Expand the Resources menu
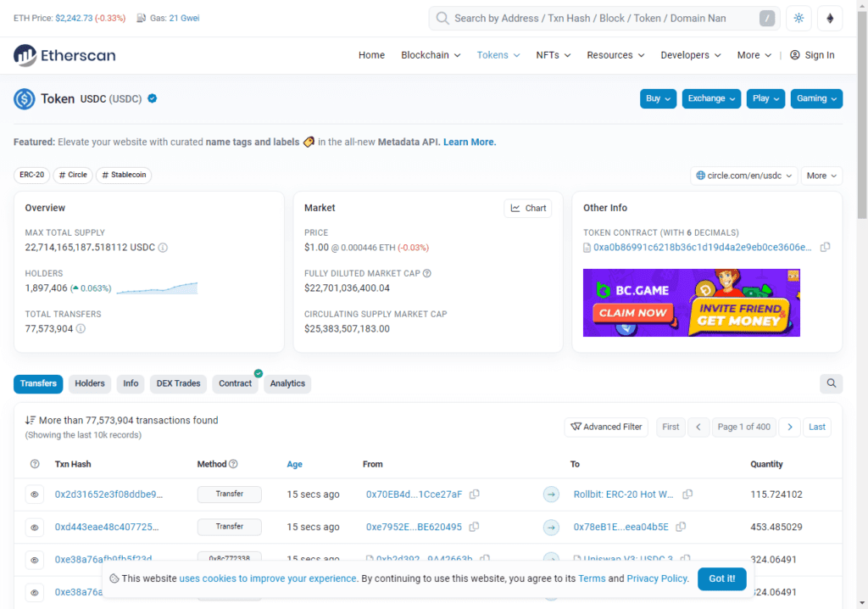Image resolution: width=868 pixels, height=609 pixels. pos(615,55)
